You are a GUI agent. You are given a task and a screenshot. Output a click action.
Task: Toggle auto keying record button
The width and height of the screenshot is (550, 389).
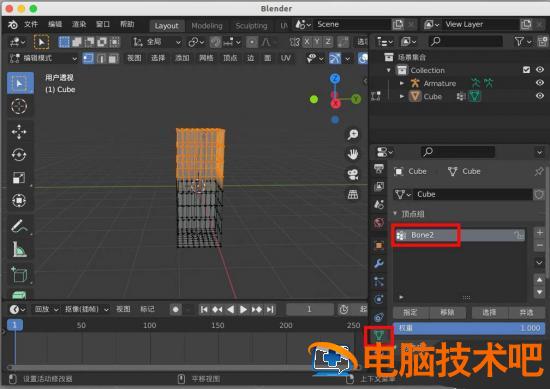(x=176, y=309)
